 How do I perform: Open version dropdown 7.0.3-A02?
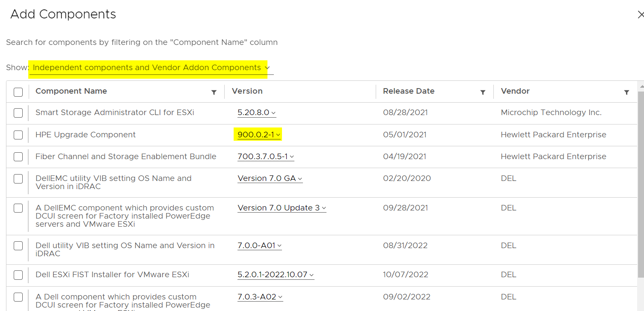260,296
